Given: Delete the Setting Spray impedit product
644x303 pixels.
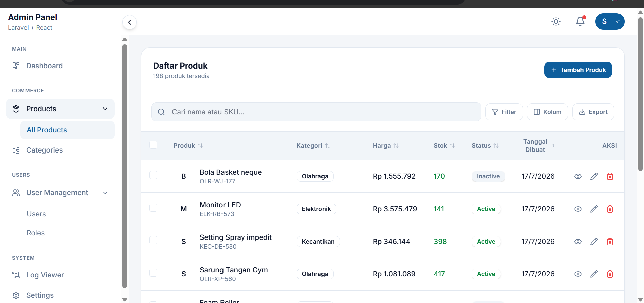Looking at the screenshot, I should point(610,242).
